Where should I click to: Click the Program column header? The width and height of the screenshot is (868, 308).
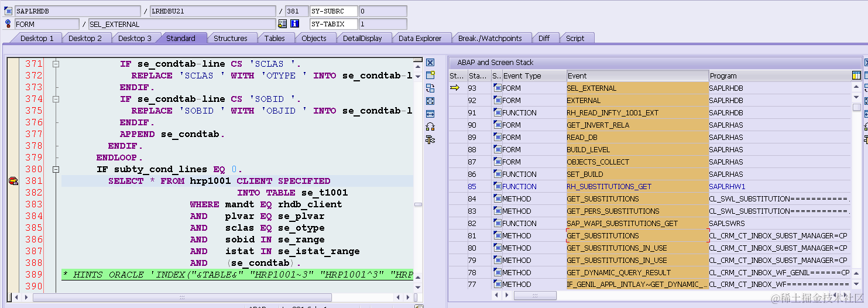click(x=780, y=76)
